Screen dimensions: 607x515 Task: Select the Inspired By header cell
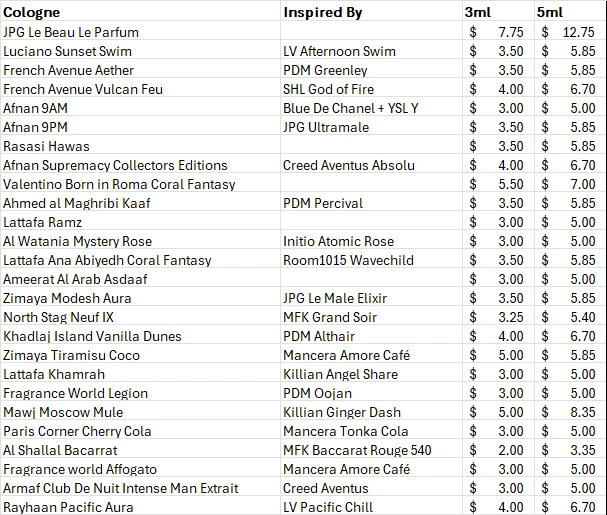[x=372, y=12]
